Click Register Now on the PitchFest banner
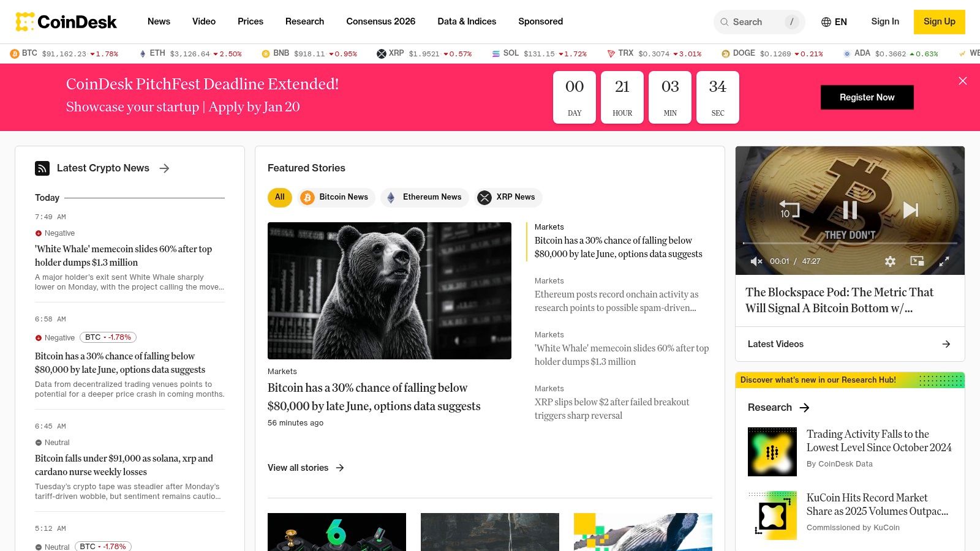Viewport: 980px width, 551px height. pyautogui.click(x=866, y=97)
